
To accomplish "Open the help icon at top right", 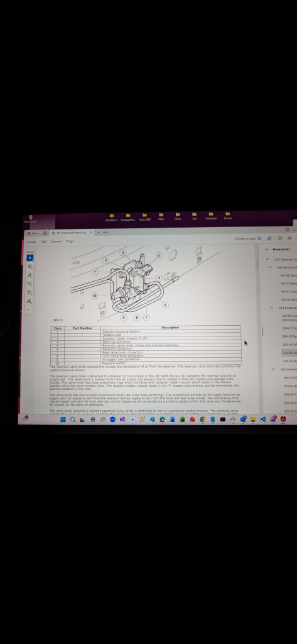I will point(287,230).
